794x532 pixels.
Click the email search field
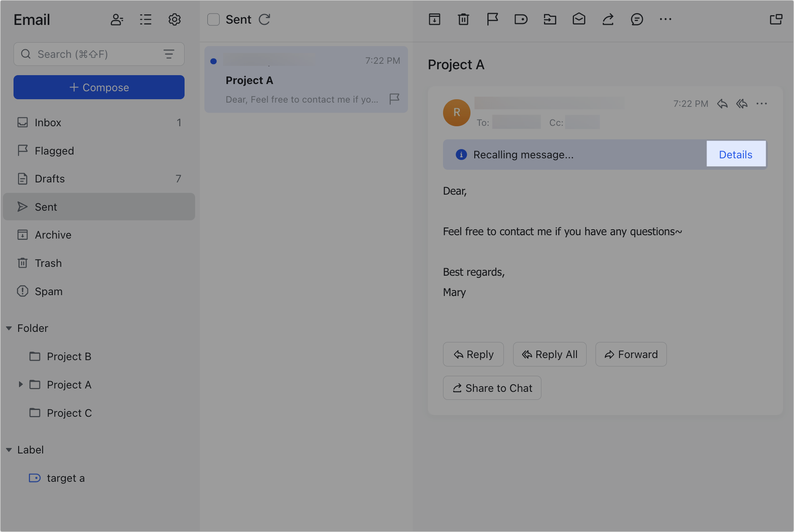pyautogui.click(x=93, y=54)
